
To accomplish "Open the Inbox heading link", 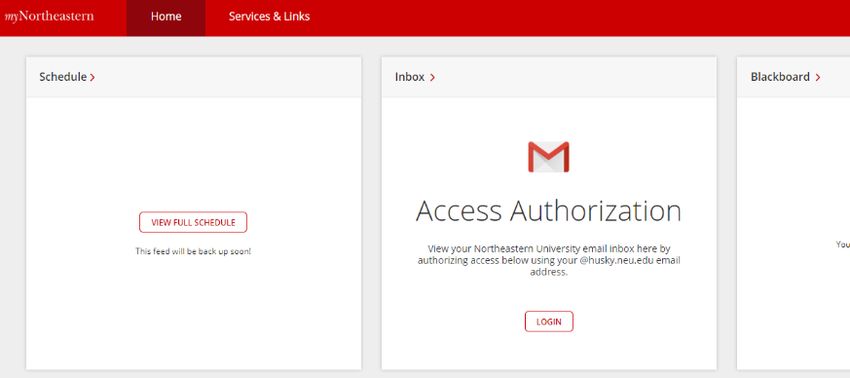I will [410, 77].
